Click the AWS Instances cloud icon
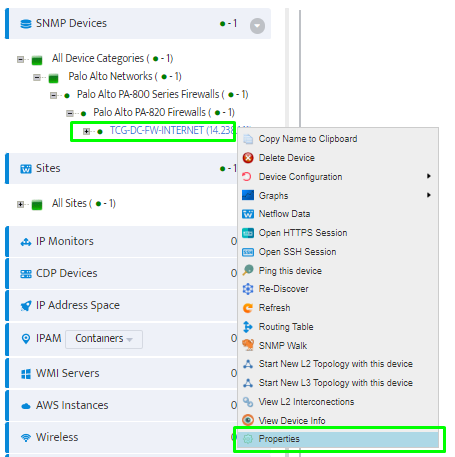 pyautogui.click(x=26, y=406)
